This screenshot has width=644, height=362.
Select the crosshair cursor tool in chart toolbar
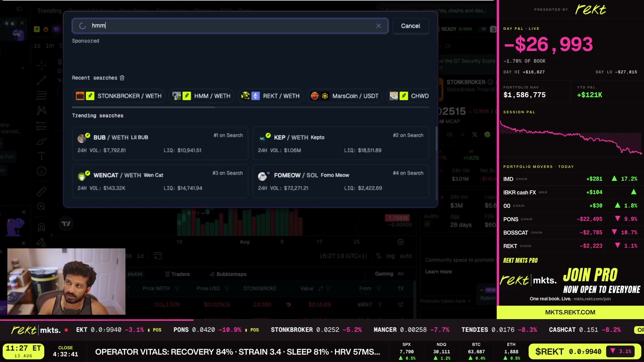[42, 65]
